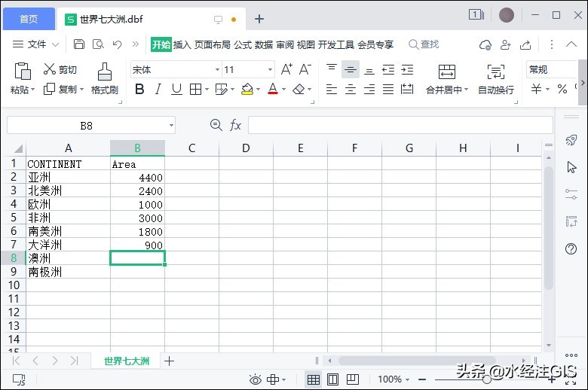The height and width of the screenshot is (390, 588).
Task: Click the zoom magnifier beside fx
Action: coord(216,125)
